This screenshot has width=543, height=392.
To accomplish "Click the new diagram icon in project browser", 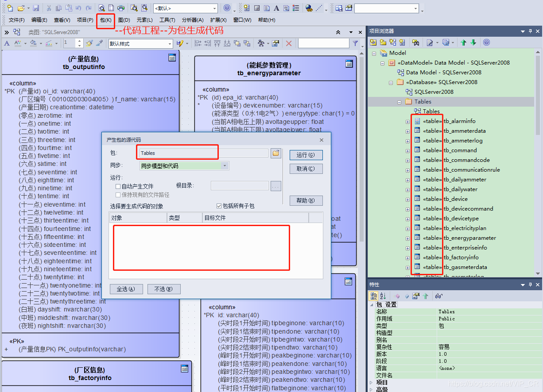I will [x=392, y=42].
